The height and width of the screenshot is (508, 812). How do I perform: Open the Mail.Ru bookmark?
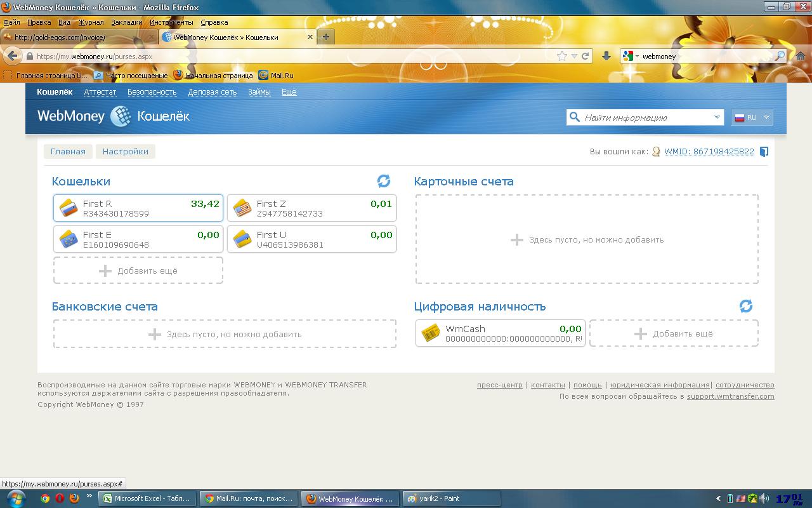[276, 75]
